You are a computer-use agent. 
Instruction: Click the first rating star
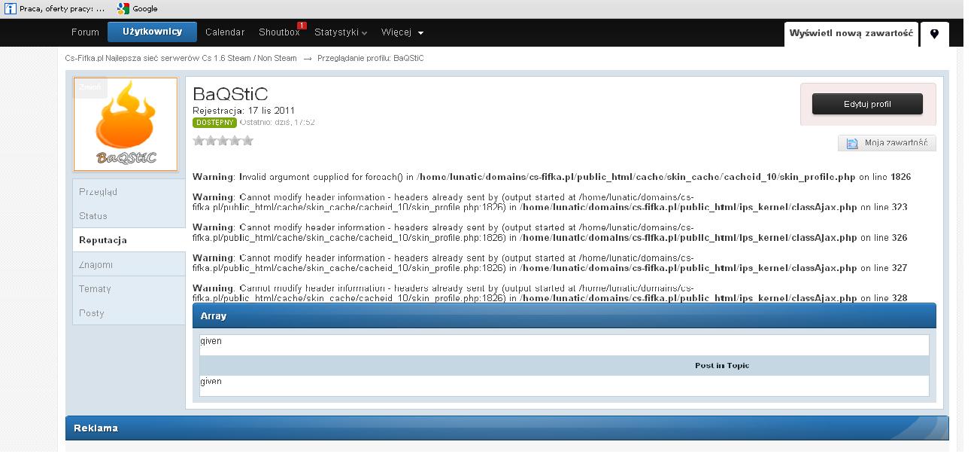coord(199,140)
